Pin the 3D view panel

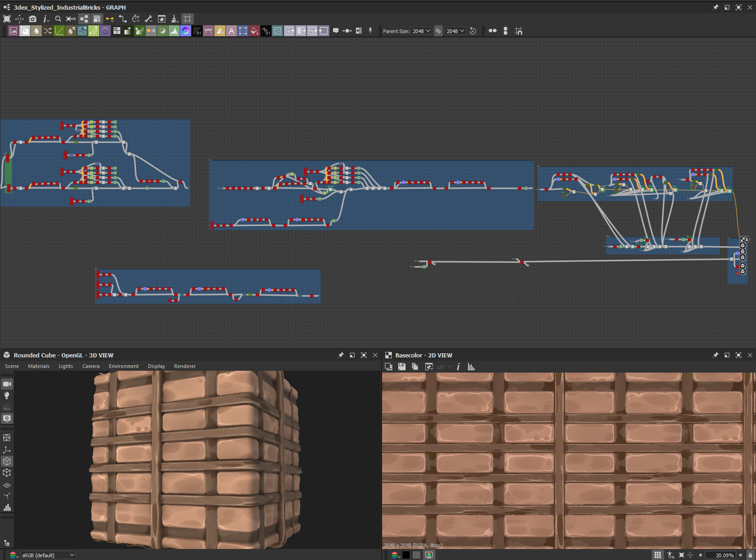[x=341, y=355]
